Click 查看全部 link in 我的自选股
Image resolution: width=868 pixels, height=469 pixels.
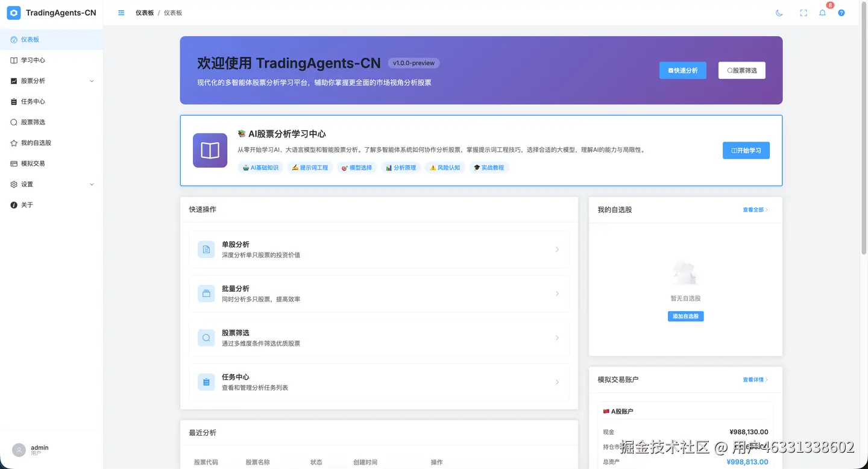pyautogui.click(x=755, y=210)
